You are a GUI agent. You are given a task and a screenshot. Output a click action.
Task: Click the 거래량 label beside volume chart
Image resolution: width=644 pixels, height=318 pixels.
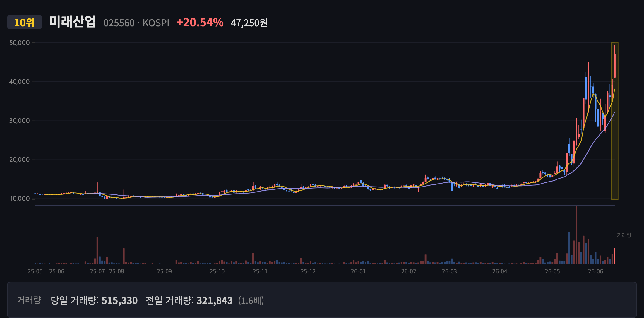coord(624,235)
